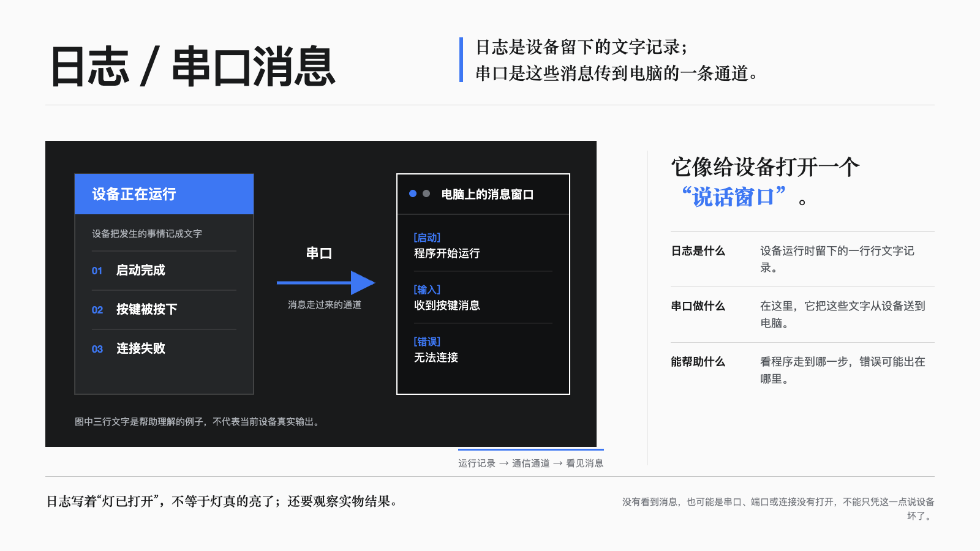
Task: Click the blue serial port arrow
Action: [326, 283]
